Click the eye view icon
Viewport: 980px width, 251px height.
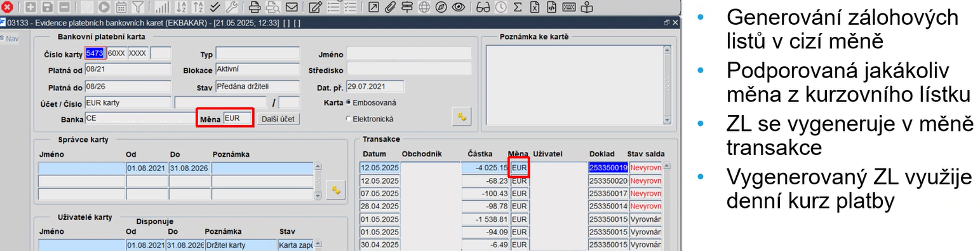[x=458, y=8]
